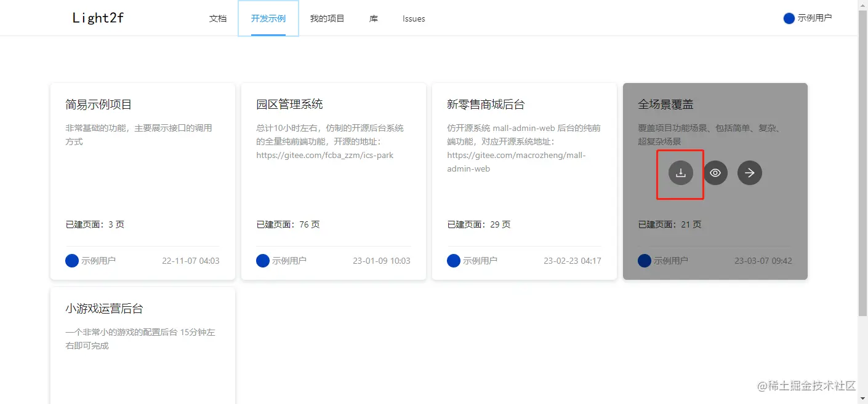The image size is (868, 404).
Task: Click 已建页面：3 页 text
Action: (x=95, y=224)
